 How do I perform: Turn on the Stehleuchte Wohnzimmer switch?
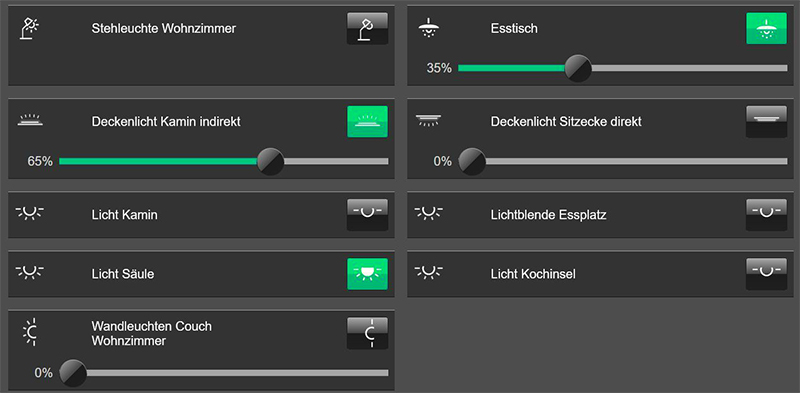pyautogui.click(x=367, y=29)
